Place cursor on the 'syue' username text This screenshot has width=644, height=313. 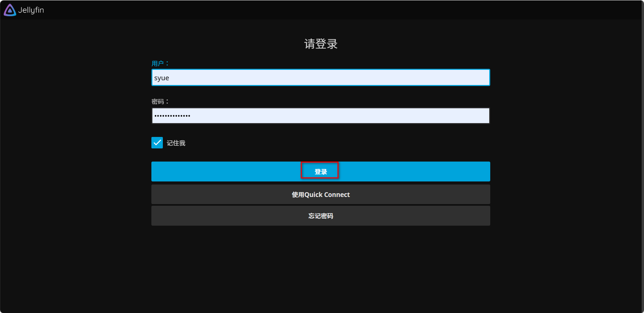pyautogui.click(x=162, y=78)
